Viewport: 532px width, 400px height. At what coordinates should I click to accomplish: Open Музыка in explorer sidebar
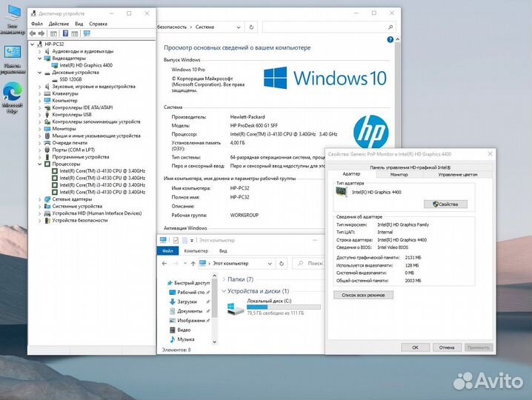182,339
